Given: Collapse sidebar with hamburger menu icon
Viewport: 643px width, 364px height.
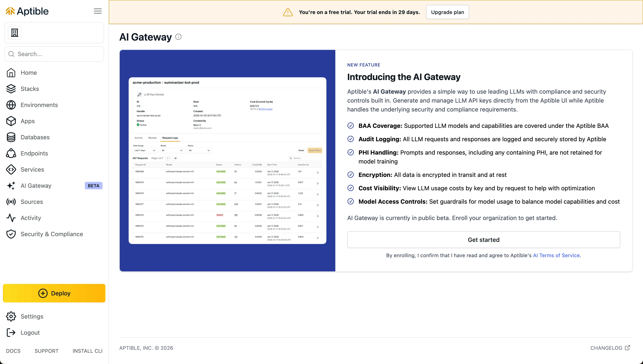Looking at the screenshot, I should [98, 11].
